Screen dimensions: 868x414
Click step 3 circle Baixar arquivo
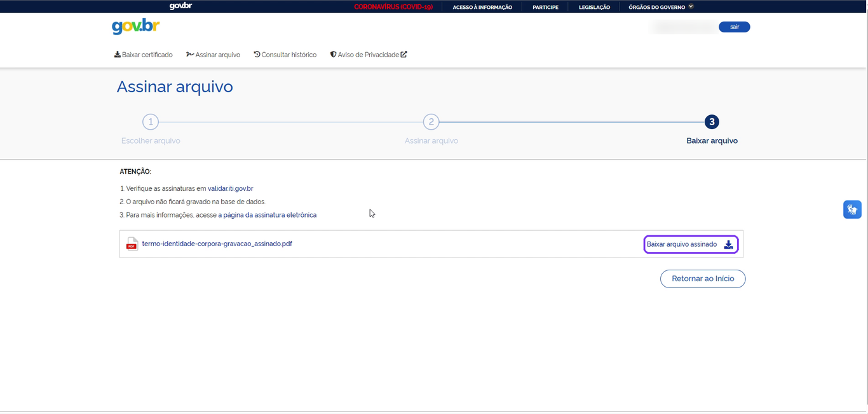pos(712,122)
